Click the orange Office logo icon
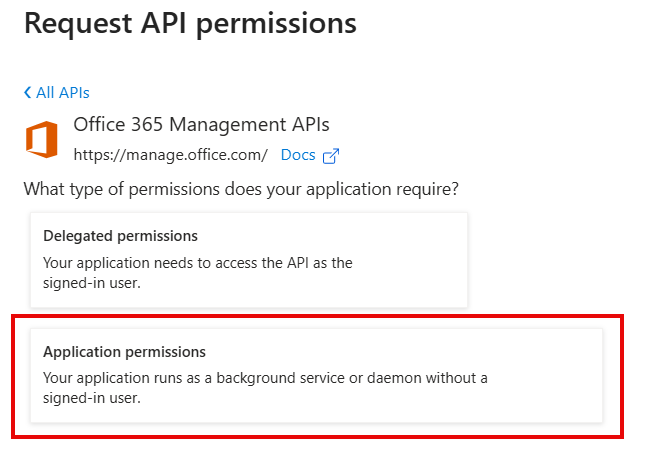656x452 pixels. tap(41, 140)
